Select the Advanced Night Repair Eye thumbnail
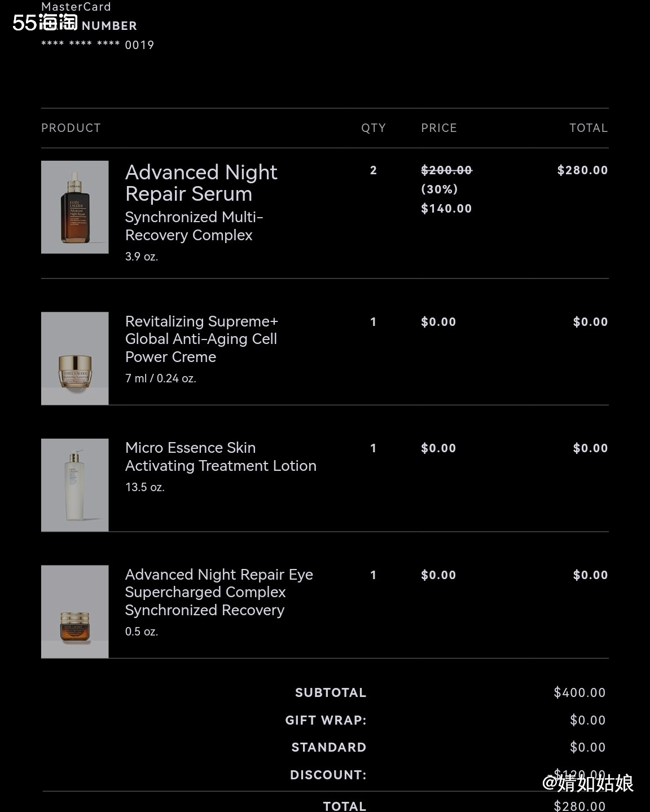This screenshot has height=812, width=650. click(x=74, y=611)
